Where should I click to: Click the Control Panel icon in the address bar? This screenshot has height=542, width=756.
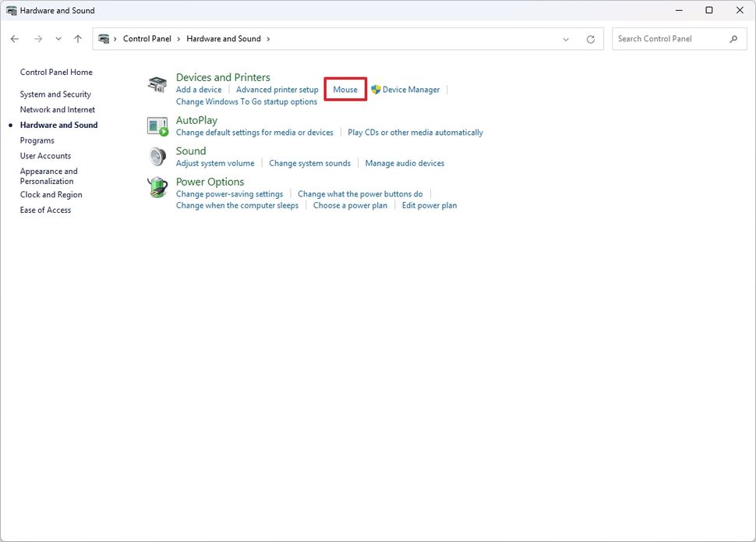tap(105, 37)
